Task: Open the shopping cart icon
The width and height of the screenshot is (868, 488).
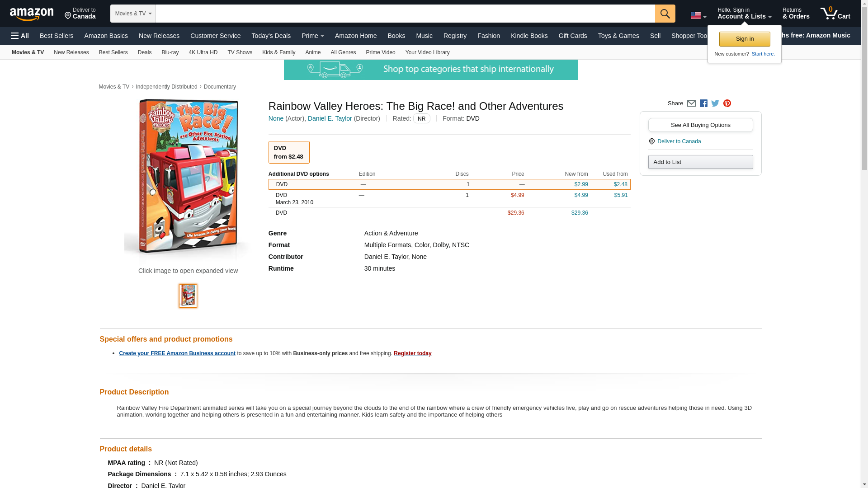Action: coord(835,13)
